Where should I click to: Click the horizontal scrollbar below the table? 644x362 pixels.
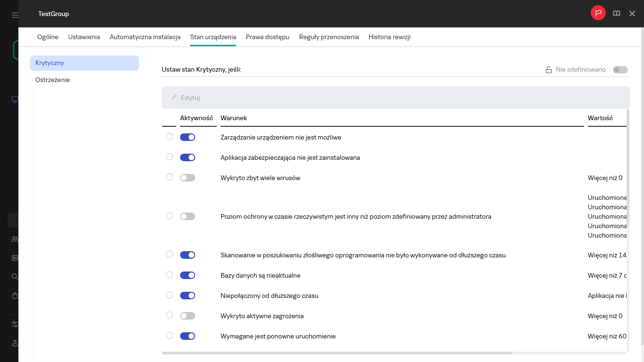click(x=337, y=353)
